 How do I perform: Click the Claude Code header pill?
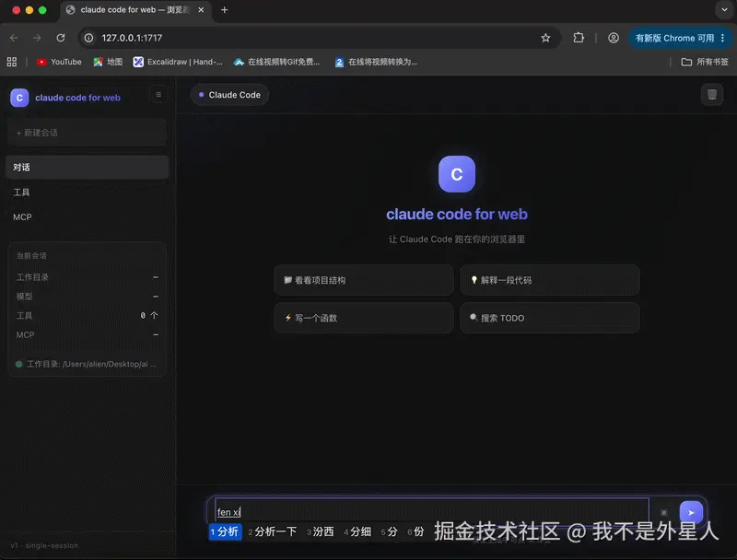tap(229, 95)
